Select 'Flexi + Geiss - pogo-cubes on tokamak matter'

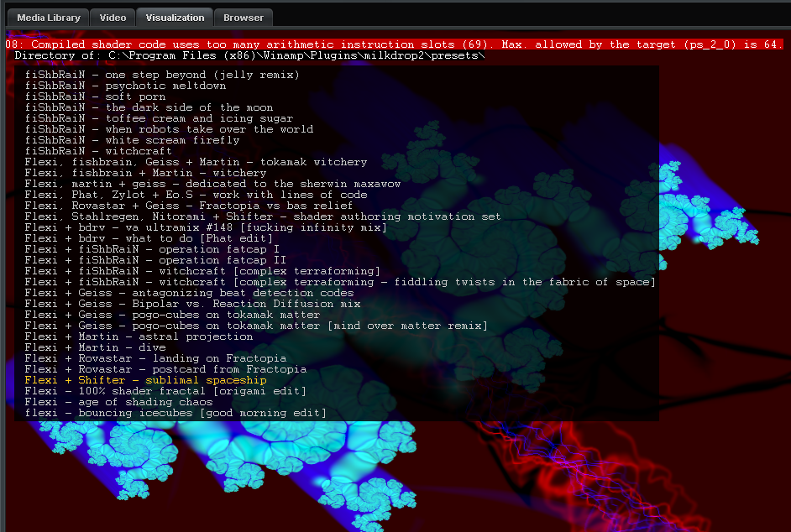point(172,316)
